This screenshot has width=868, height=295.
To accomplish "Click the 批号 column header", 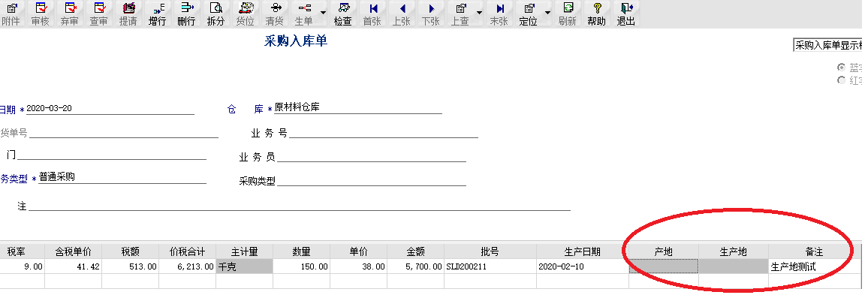I will [490, 251].
